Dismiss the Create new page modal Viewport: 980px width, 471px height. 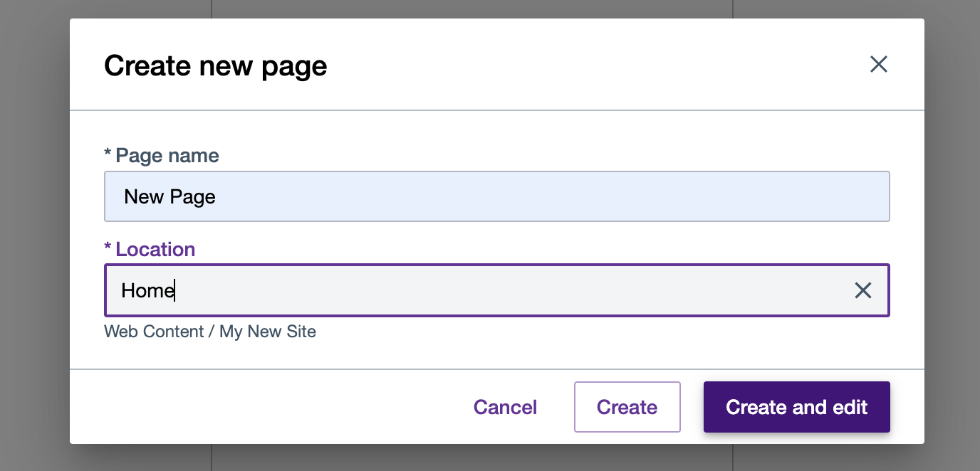pyautogui.click(x=878, y=65)
